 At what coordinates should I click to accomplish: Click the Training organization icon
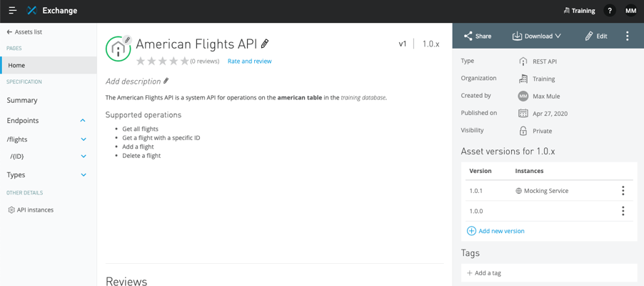(x=523, y=79)
